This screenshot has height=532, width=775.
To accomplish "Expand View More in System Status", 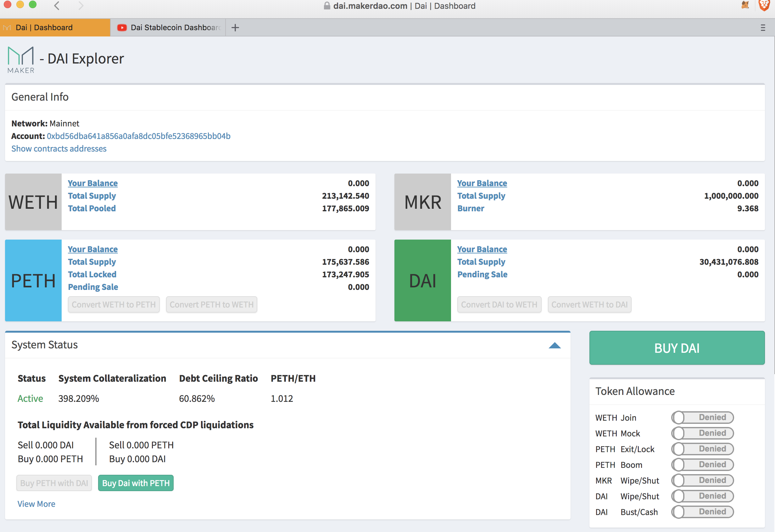I will pyautogui.click(x=36, y=504).
